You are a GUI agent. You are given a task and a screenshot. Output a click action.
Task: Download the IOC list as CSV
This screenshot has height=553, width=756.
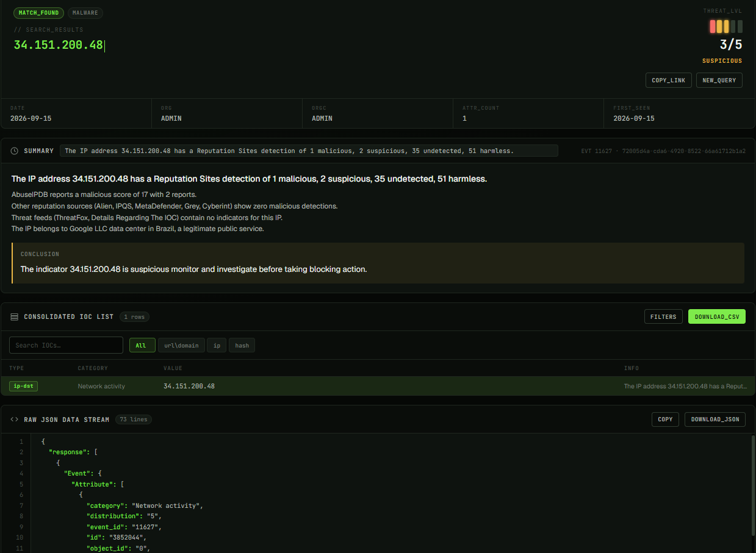point(717,316)
